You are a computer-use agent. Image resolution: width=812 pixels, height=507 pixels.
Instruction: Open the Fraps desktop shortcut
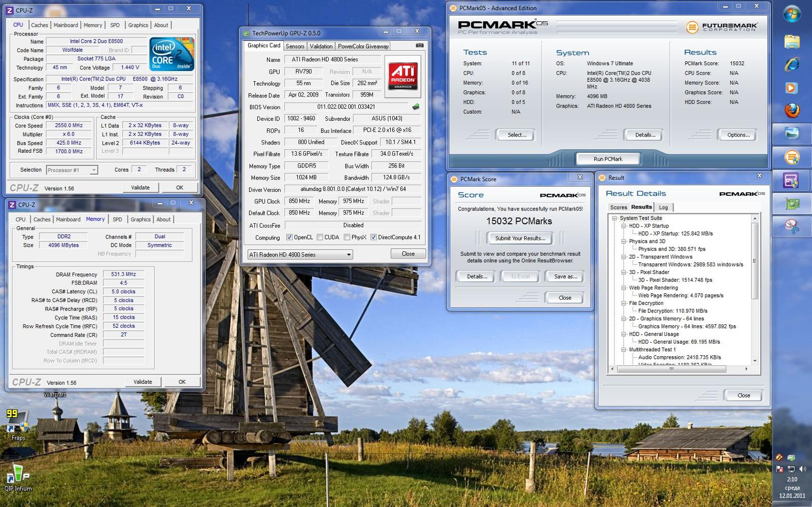tap(17, 425)
